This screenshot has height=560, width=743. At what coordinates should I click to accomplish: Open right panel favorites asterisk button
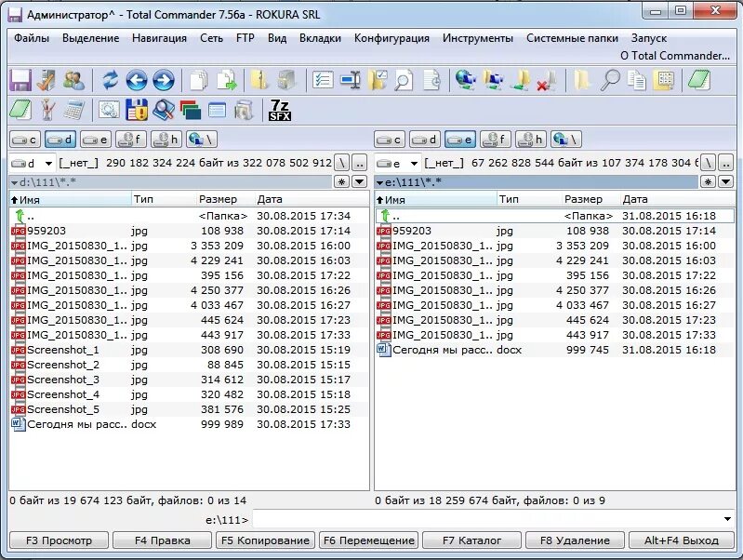tap(708, 181)
